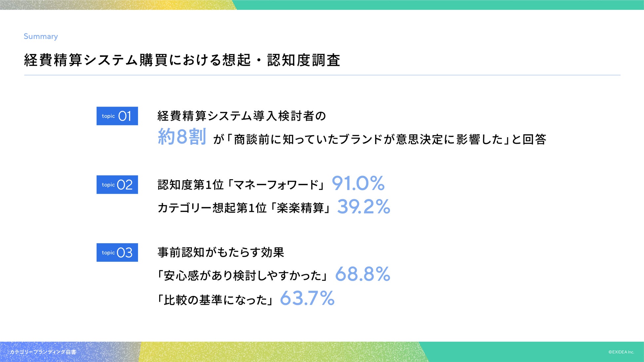Click the 91.0% figure
The width and height of the screenshot is (644, 362).
coord(358,183)
